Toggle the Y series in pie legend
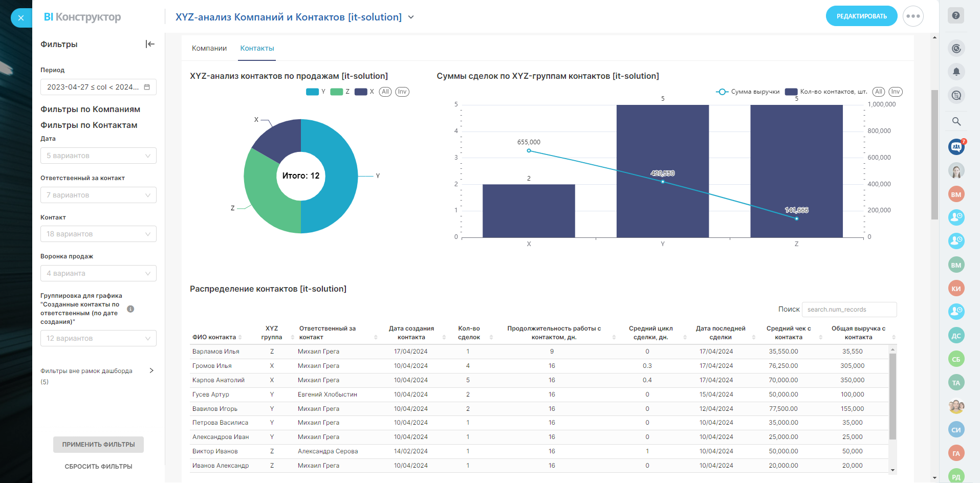This screenshot has height=483, width=980. point(316,92)
